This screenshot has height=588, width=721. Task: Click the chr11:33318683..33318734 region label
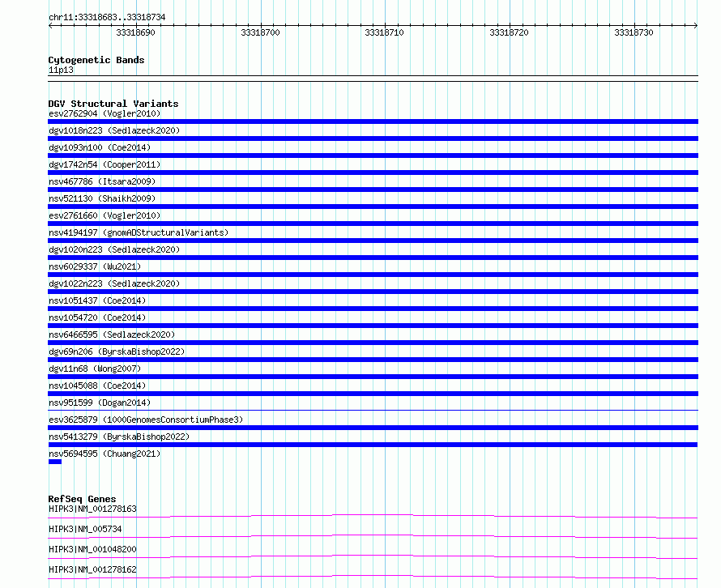(107, 17)
